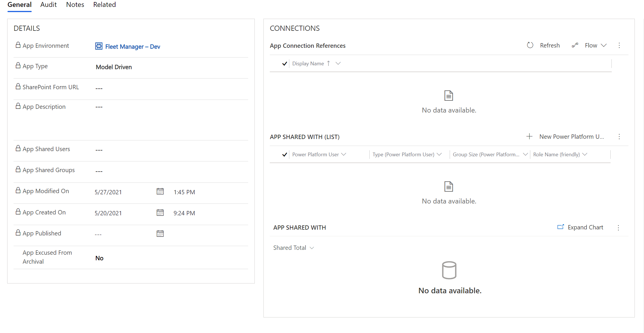Switch to the Audit tab

tap(48, 5)
